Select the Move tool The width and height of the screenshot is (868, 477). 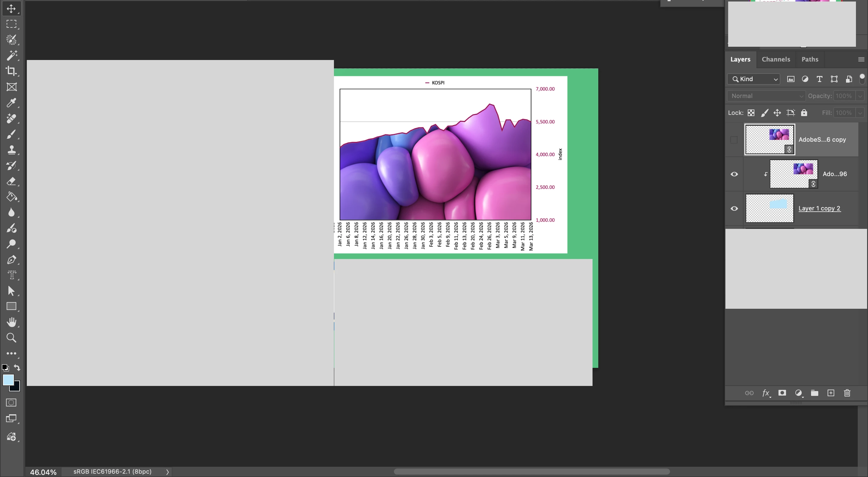(11, 8)
